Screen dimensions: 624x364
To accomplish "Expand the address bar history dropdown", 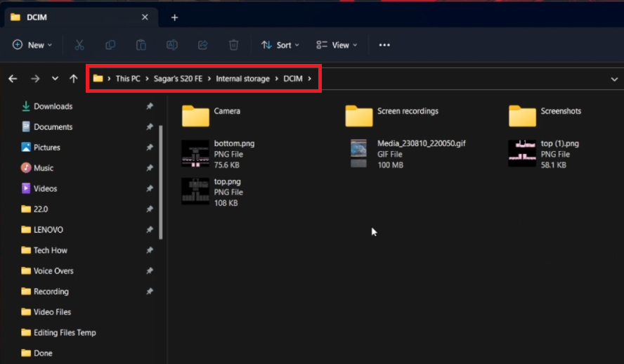I will coord(615,79).
